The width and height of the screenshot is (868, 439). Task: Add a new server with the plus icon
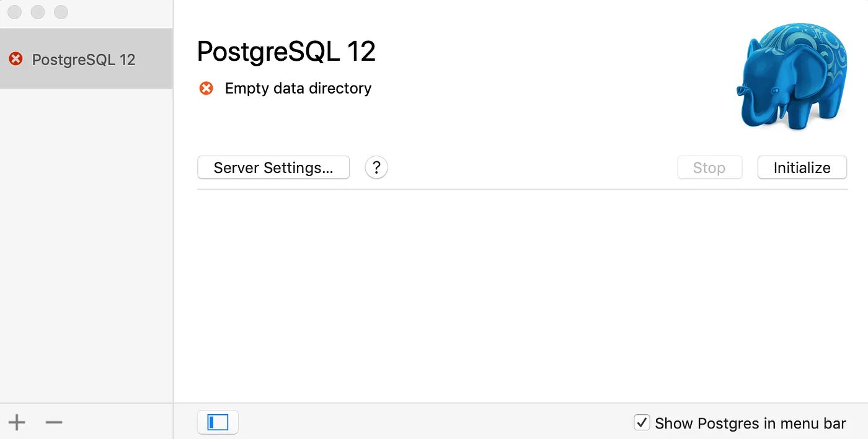[17, 423]
